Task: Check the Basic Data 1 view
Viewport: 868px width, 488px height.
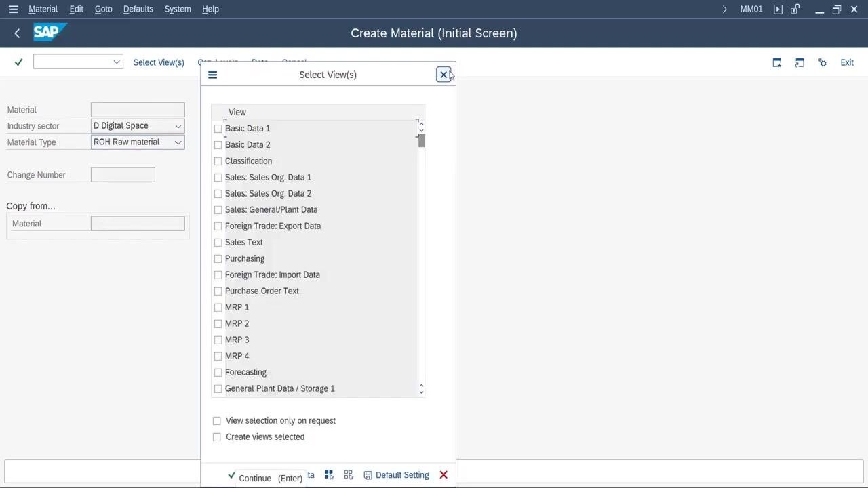Action: 218,129
